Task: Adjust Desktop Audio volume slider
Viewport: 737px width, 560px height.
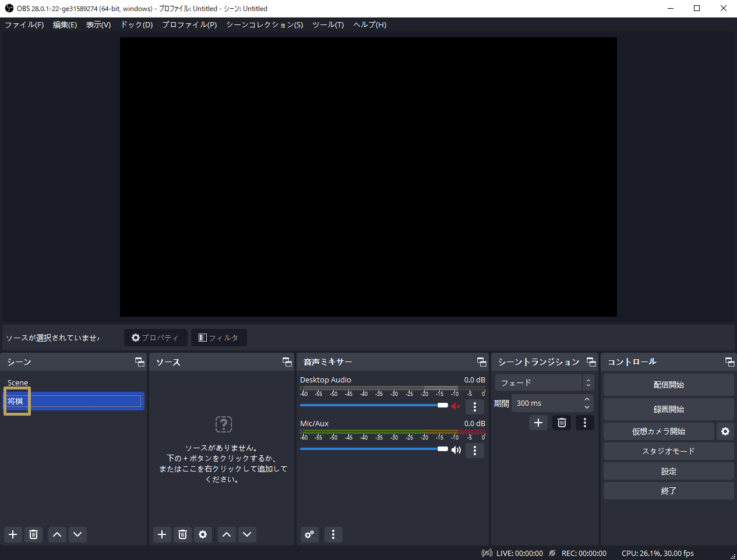Action: coord(374,405)
